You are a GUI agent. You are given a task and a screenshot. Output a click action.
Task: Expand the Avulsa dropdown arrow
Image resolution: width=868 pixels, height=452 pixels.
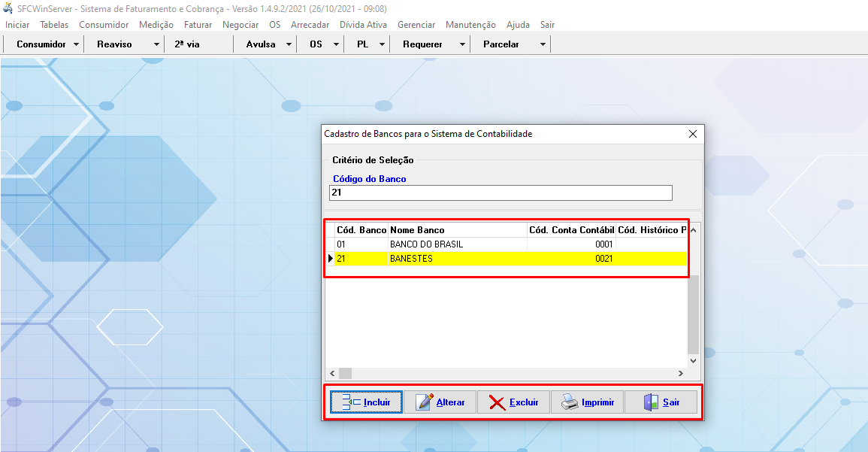tap(289, 44)
